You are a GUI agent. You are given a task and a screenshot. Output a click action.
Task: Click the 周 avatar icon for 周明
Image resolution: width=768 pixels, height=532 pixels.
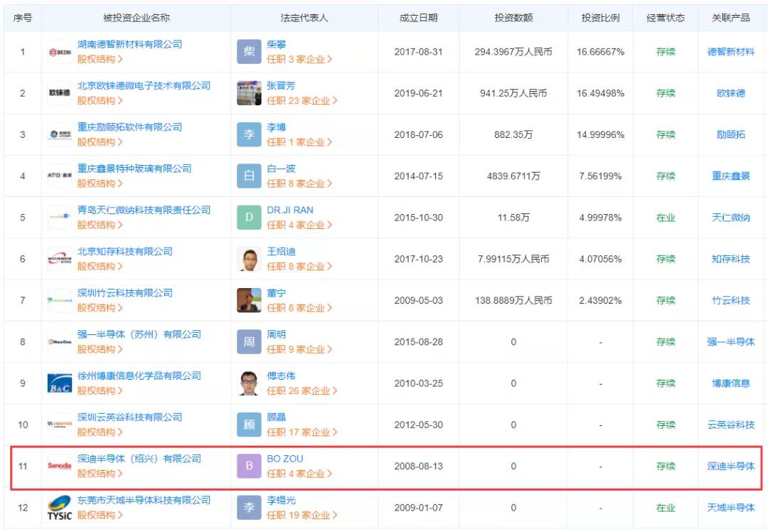pyautogui.click(x=249, y=342)
